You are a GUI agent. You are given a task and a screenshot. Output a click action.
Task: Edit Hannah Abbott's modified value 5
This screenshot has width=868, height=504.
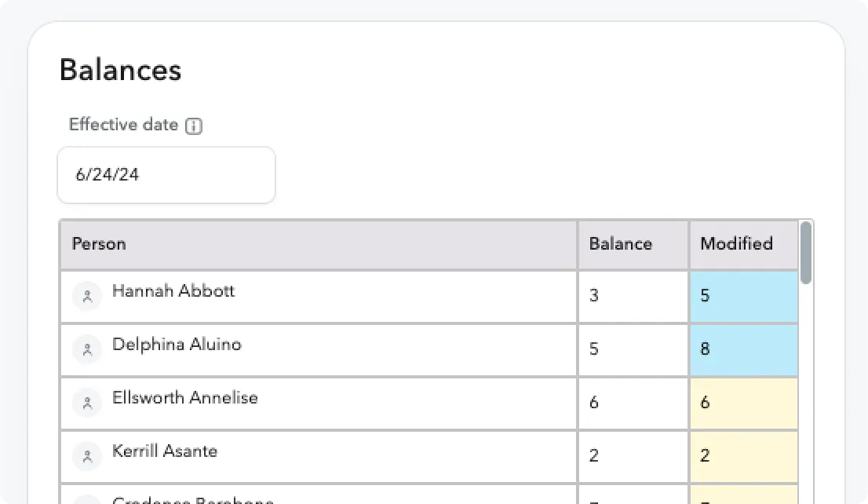pyautogui.click(x=744, y=296)
